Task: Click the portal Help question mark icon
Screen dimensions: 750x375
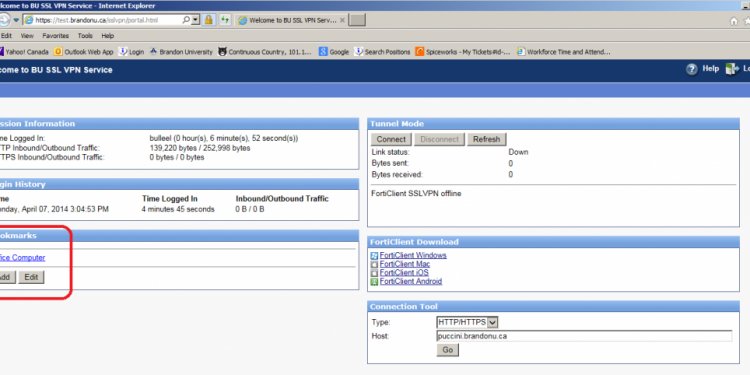Action: (x=692, y=70)
